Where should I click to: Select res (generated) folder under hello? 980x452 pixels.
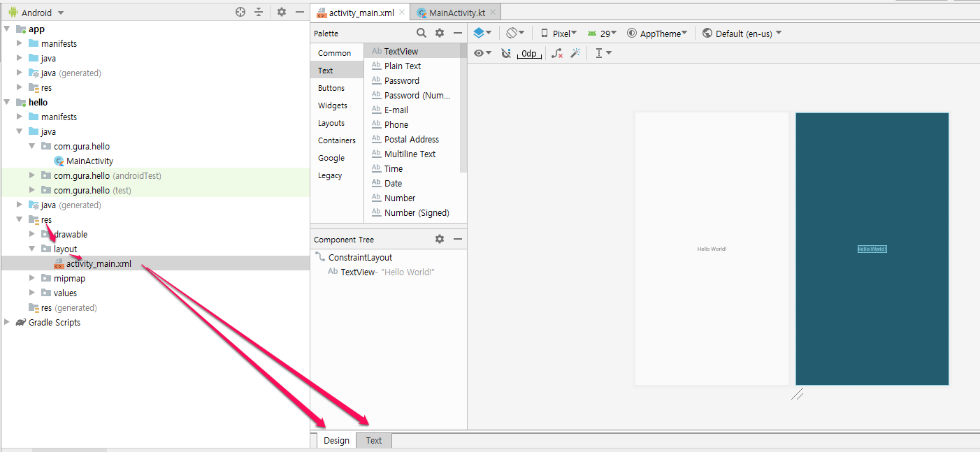click(x=63, y=307)
